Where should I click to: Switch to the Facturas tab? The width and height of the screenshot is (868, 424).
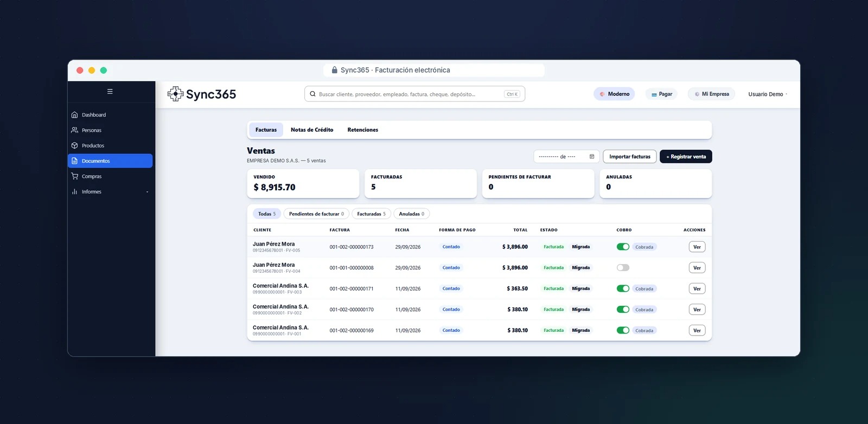coord(266,130)
